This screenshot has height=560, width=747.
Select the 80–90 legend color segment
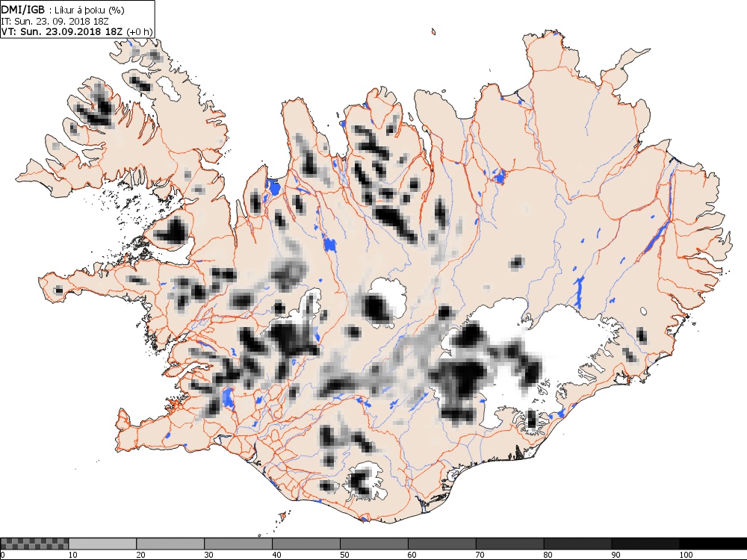[x=577, y=544]
